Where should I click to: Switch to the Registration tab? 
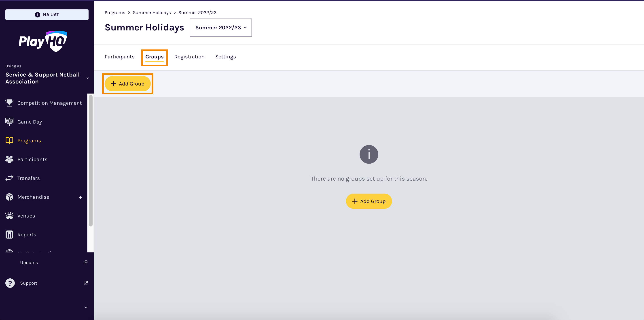pos(189,57)
